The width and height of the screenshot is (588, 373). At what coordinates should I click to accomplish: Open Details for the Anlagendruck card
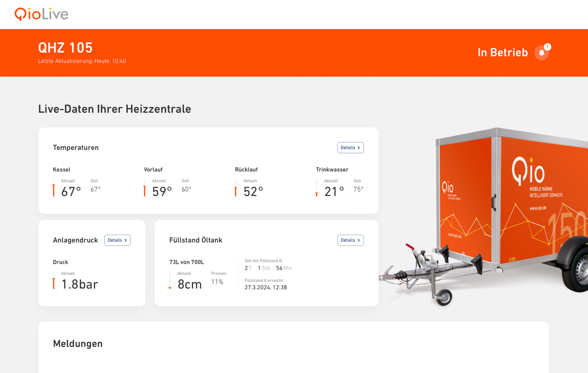[x=117, y=240]
